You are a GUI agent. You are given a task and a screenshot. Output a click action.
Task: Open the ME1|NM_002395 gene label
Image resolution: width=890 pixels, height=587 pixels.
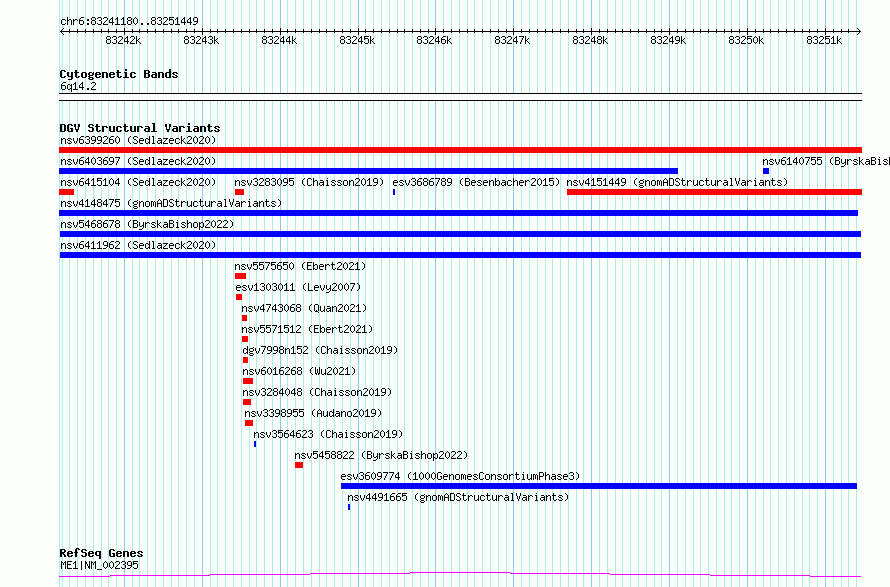point(99,565)
